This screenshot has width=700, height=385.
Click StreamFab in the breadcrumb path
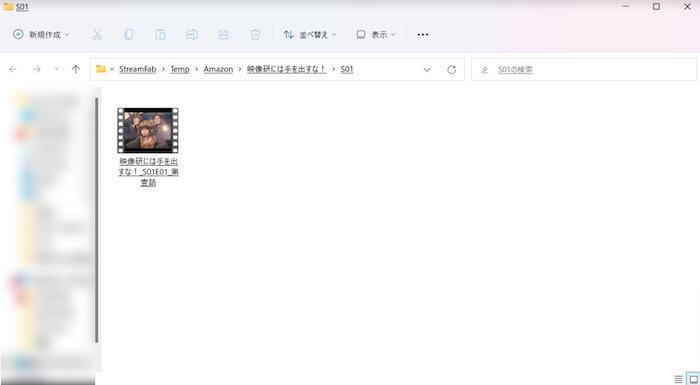coord(138,69)
